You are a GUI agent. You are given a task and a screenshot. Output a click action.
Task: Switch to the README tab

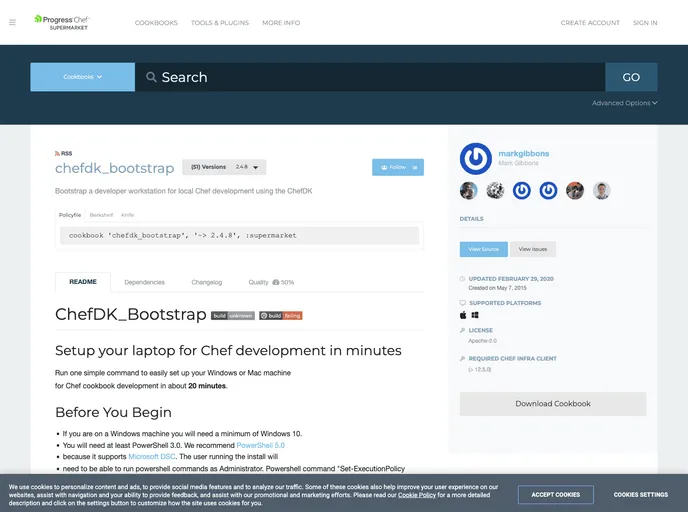(83, 282)
